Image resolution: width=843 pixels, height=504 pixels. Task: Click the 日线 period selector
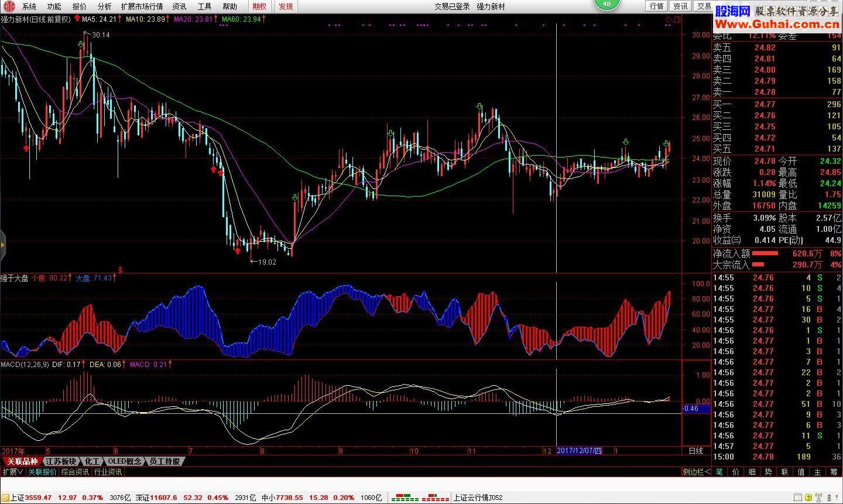(695, 451)
